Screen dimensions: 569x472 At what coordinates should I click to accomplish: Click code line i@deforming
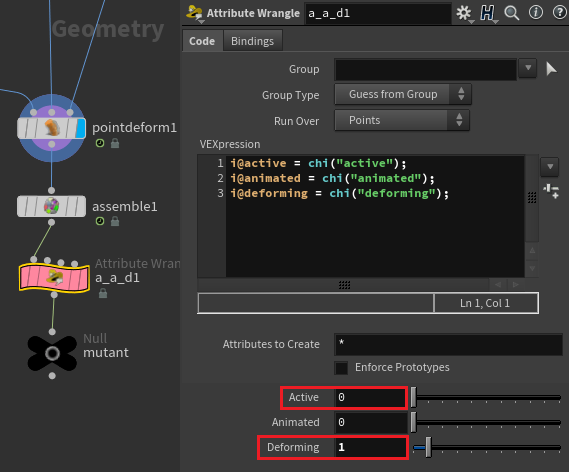tap(340, 193)
